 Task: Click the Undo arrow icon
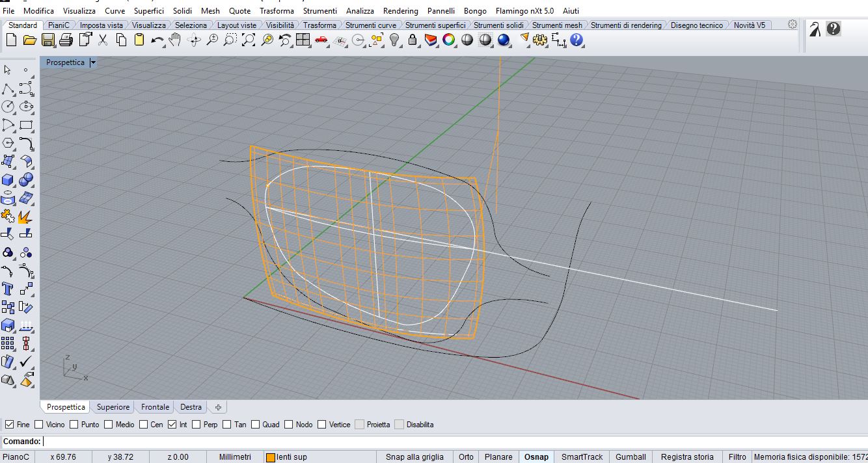157,40
